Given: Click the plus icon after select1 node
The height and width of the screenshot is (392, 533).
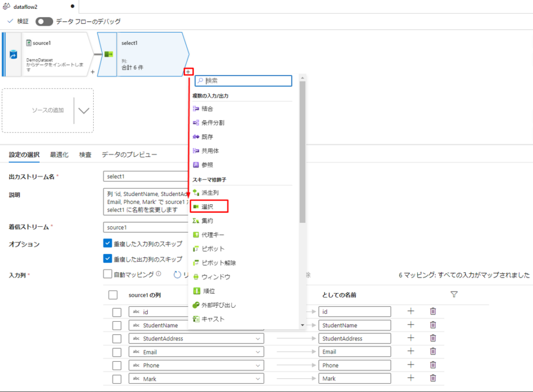Looking at the screenshot, I should point(188,71).
